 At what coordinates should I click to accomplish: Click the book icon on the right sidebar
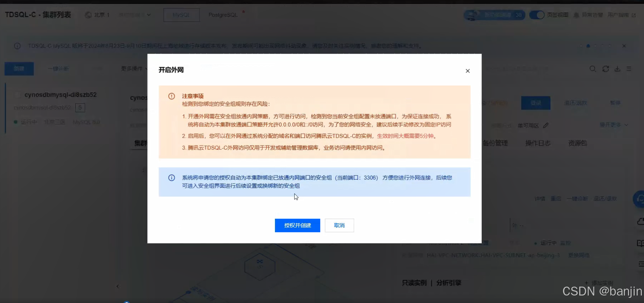[x=640, y=244]
